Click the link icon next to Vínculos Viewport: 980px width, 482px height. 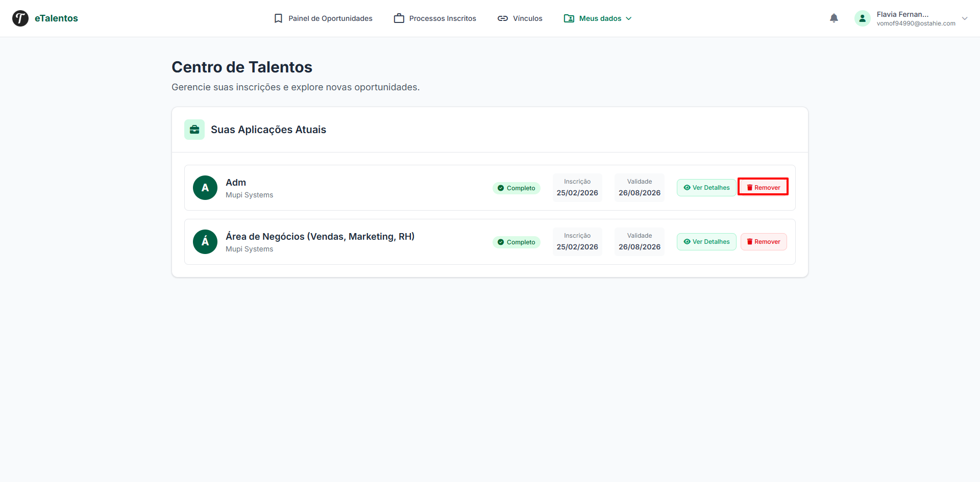tap(503, 18)
